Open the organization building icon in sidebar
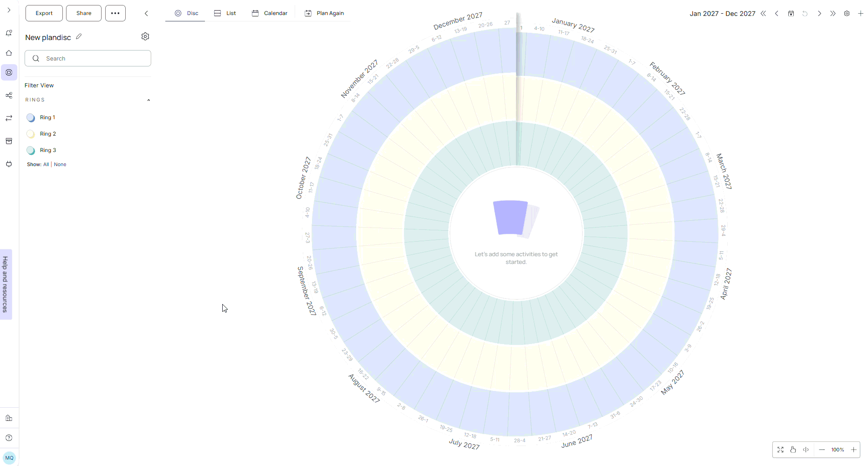The height and width of the screenshot is (466, 868). coord(9,418)
